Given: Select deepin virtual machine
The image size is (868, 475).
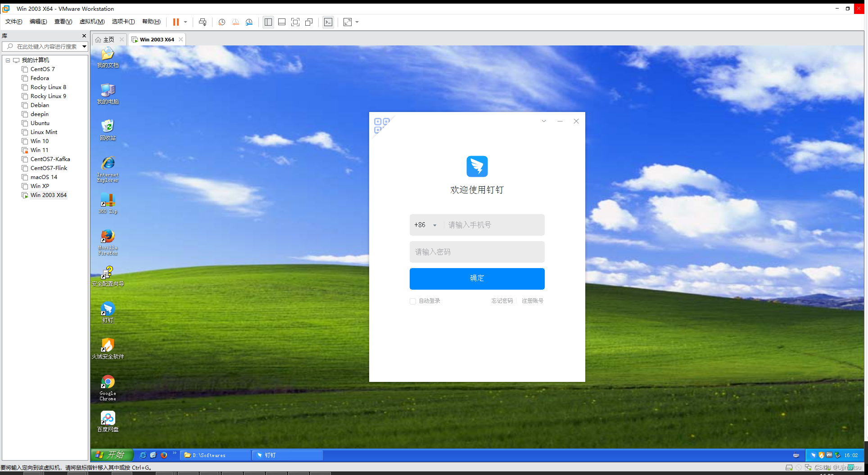Looking at the screenshot, I should click(39, 114).
